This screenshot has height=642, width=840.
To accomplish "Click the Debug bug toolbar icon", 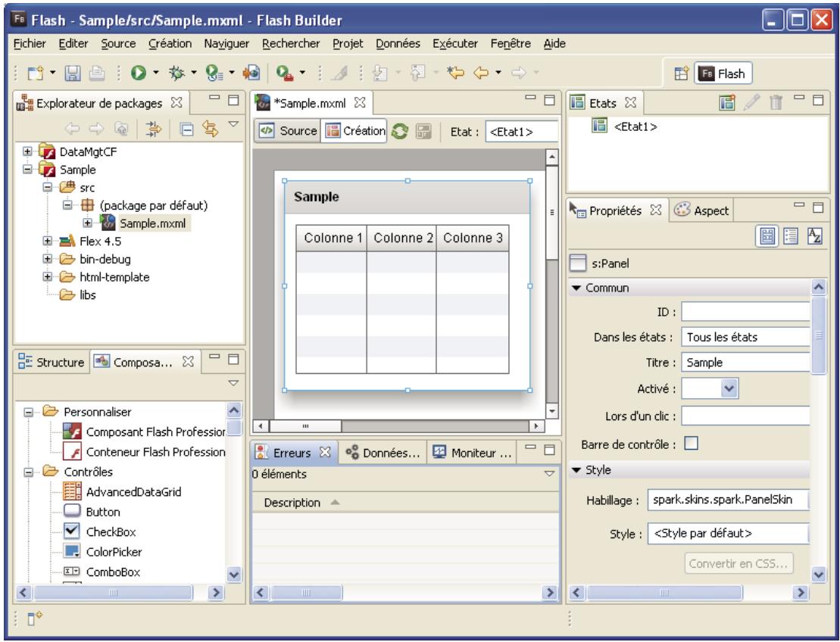I will point(176,73).
